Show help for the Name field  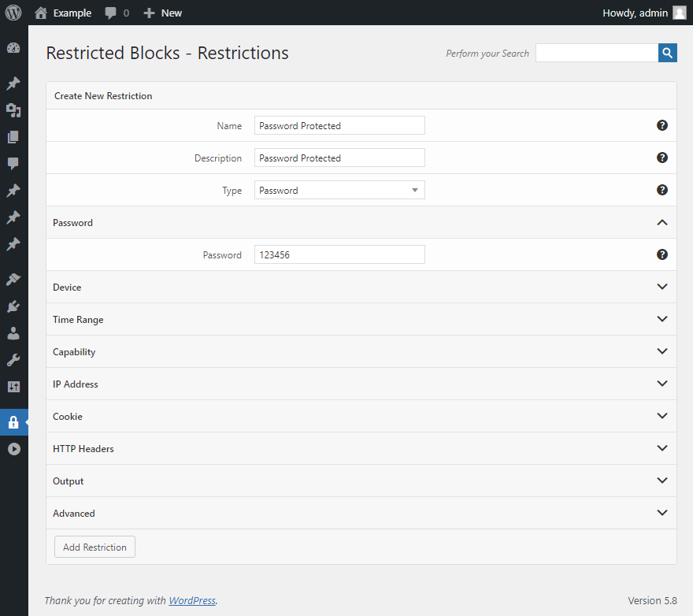pyautogui.click(x=661, y=125)
